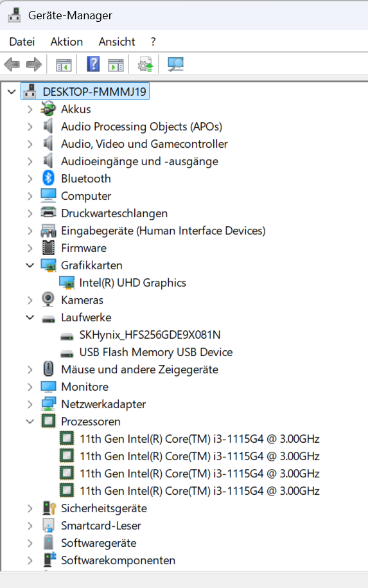Viewport: 368px width, 588px height.
Task: Expand the Monitore category
Action: click(30, 387)
